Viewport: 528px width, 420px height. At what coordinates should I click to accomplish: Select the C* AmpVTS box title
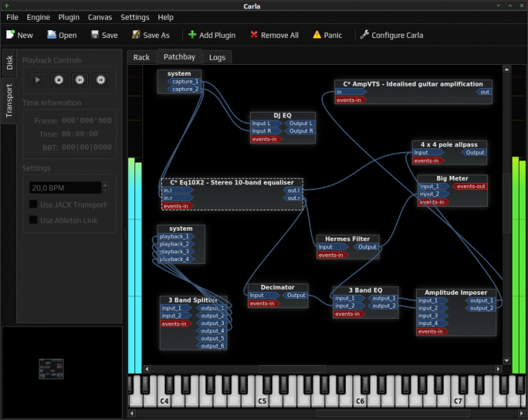413,84
